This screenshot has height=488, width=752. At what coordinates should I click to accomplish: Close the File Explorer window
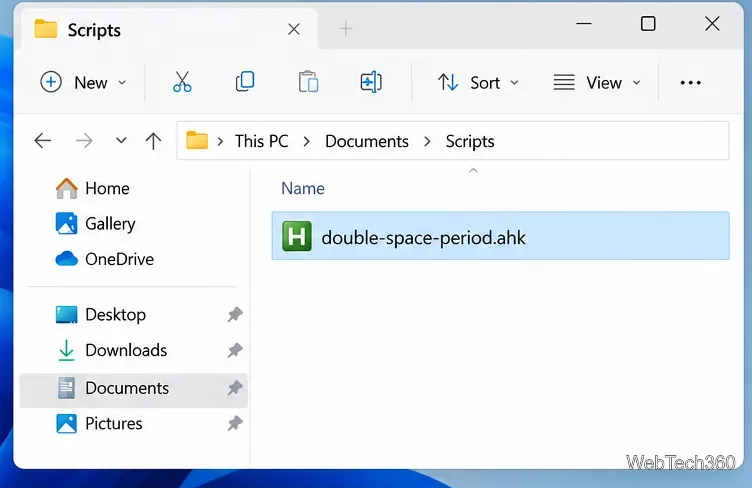click(712, 23)
